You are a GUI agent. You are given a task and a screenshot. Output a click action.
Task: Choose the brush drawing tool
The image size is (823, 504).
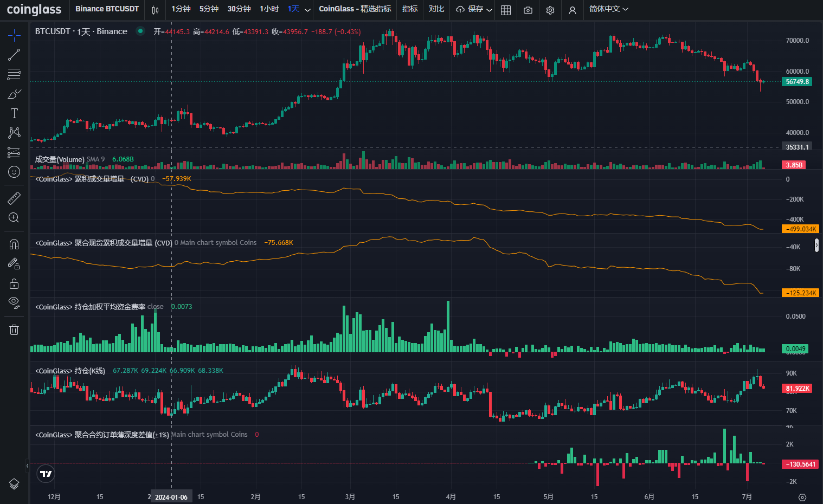coord(14,94)
